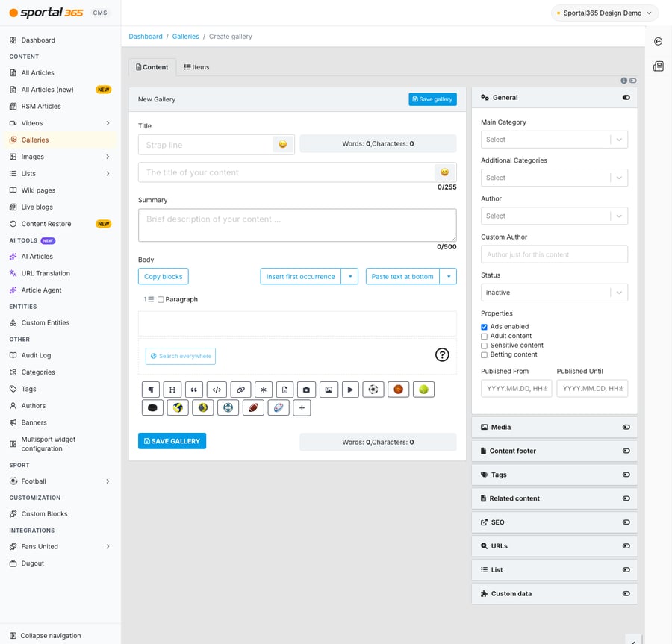Check the Sensitive content checkbox

485,346
